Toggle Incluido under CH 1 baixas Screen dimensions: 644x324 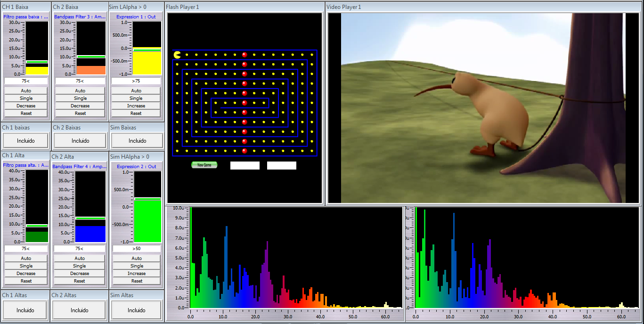click(25, 140)
